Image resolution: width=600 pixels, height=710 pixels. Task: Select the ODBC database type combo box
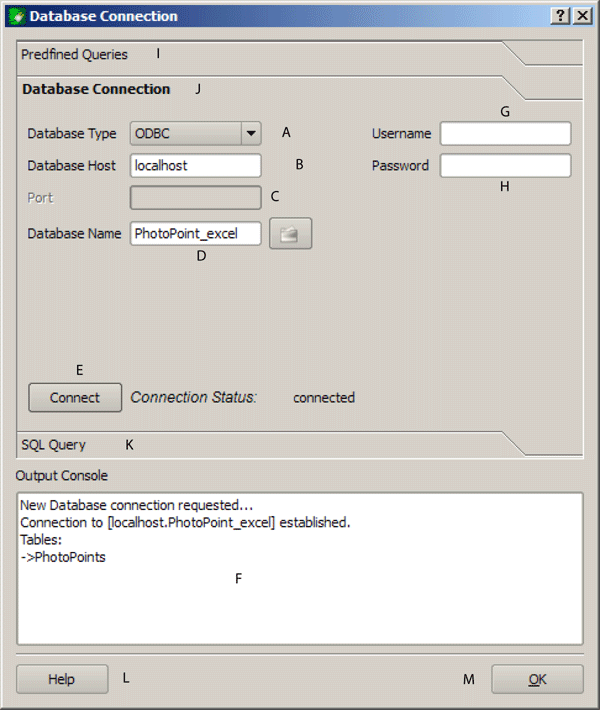(x=196, y=134)
